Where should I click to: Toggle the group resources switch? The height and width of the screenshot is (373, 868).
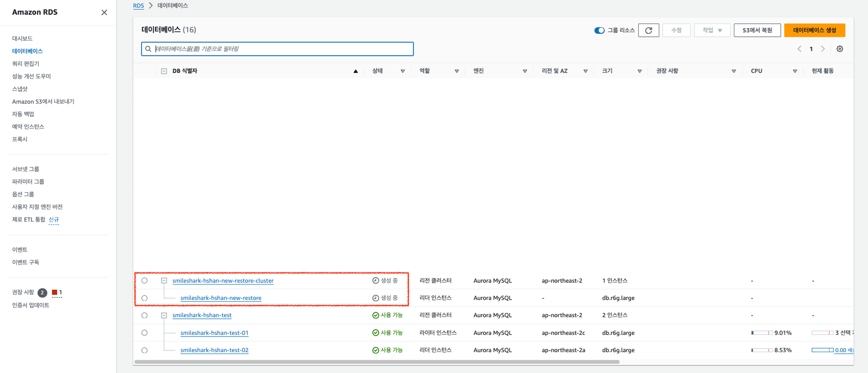click(x=599, y=30)
